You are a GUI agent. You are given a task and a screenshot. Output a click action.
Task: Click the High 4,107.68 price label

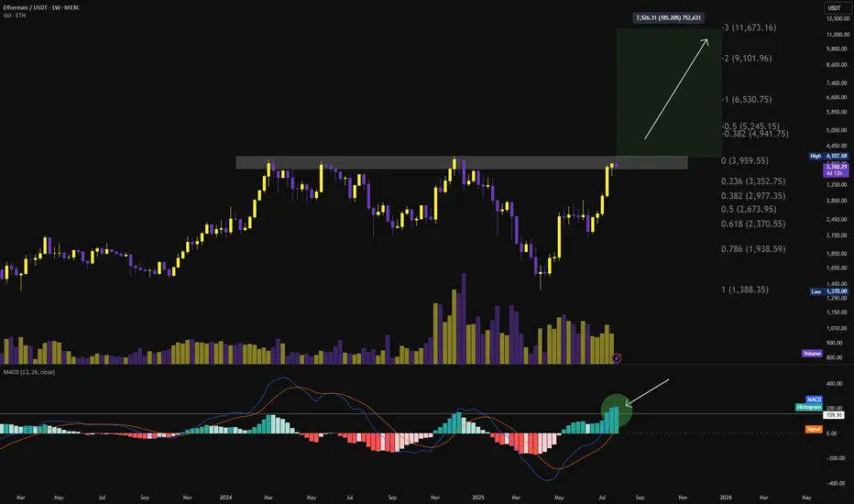point(828,156)
